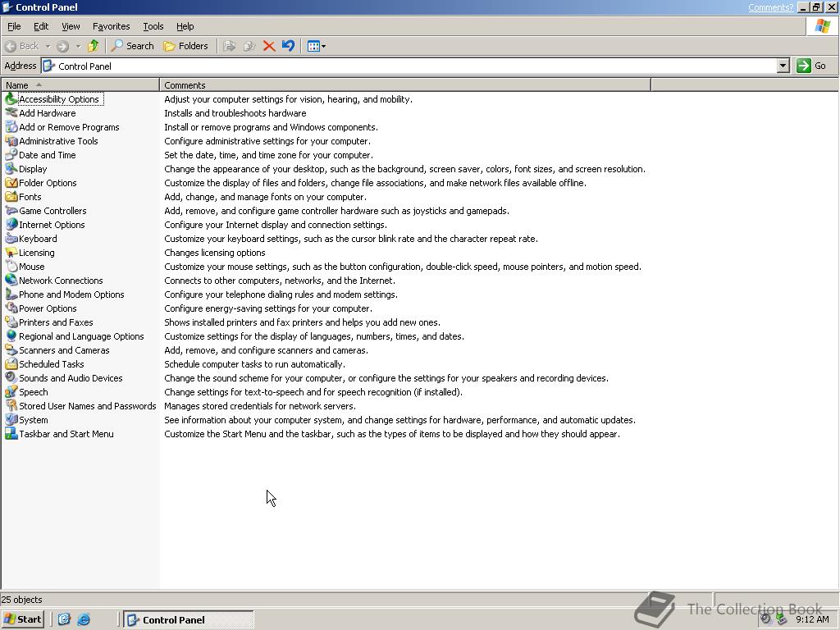Viewport: 840px width, 630px height.
Task: Select Phone and Modem Options icon
Action: (11, 294)
